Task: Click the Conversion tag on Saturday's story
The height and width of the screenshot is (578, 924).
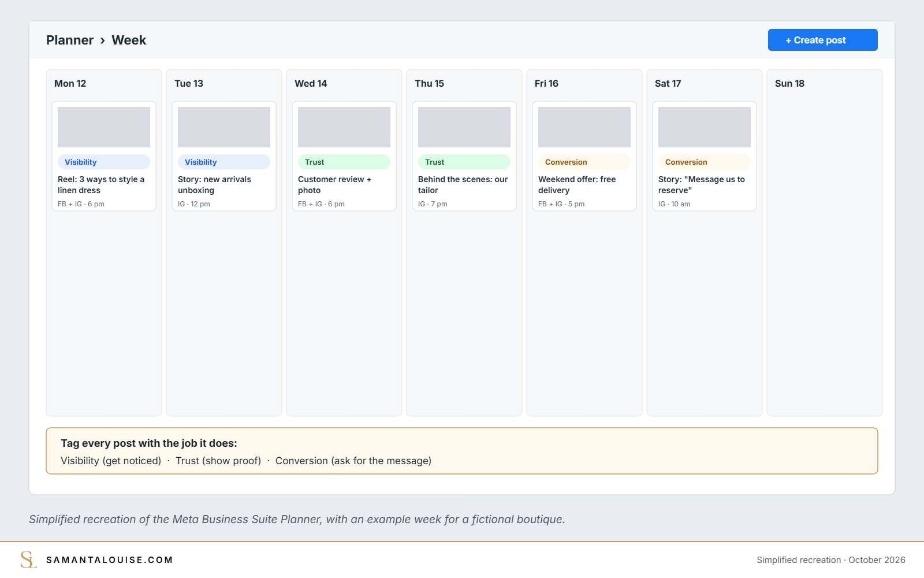Action: click(x=705, y=162)
